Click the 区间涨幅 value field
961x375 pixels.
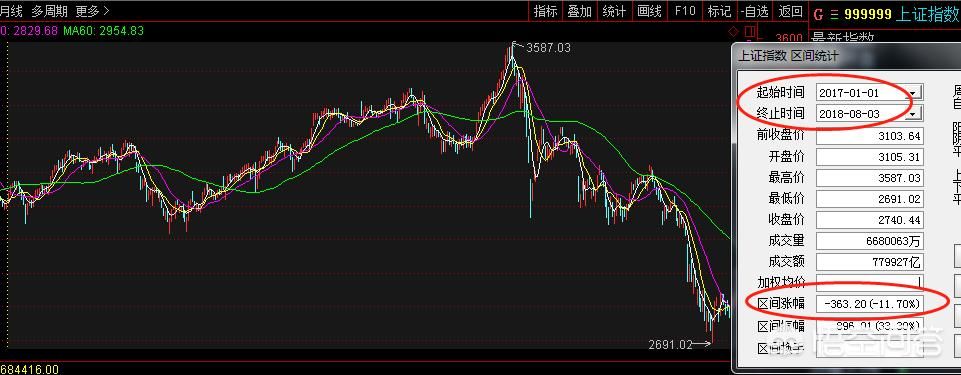tap(871, 303)
